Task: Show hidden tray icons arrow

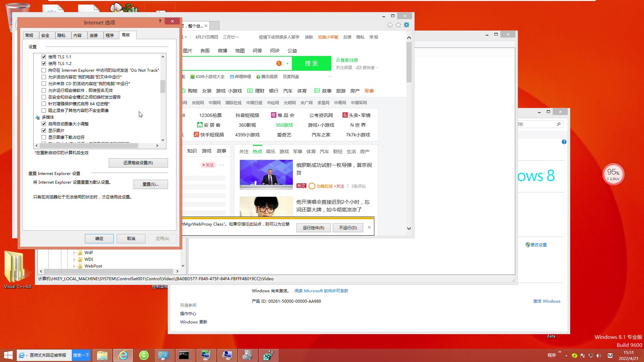Action: click(566, 356)
